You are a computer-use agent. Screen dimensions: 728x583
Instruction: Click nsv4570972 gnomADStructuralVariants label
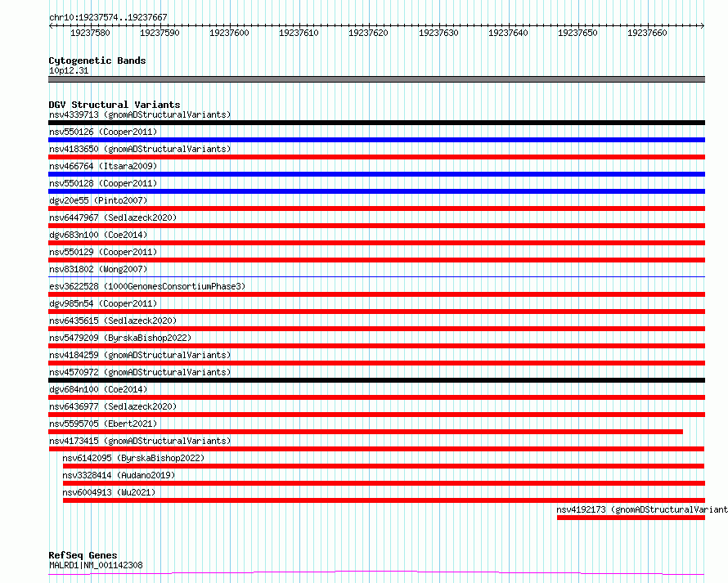click(x=140, y=372)
